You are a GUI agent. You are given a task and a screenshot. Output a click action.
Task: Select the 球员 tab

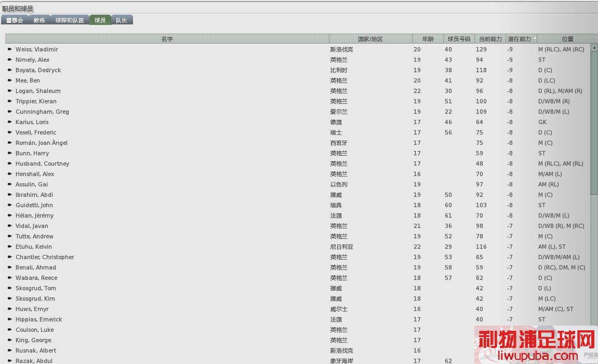point(100,20)
